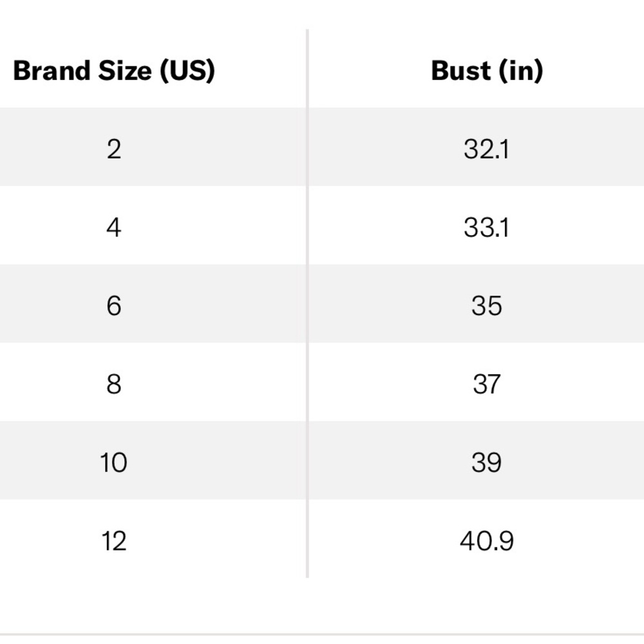Click the word Brand in the header

pyautogui.click(x=52, y=71)
